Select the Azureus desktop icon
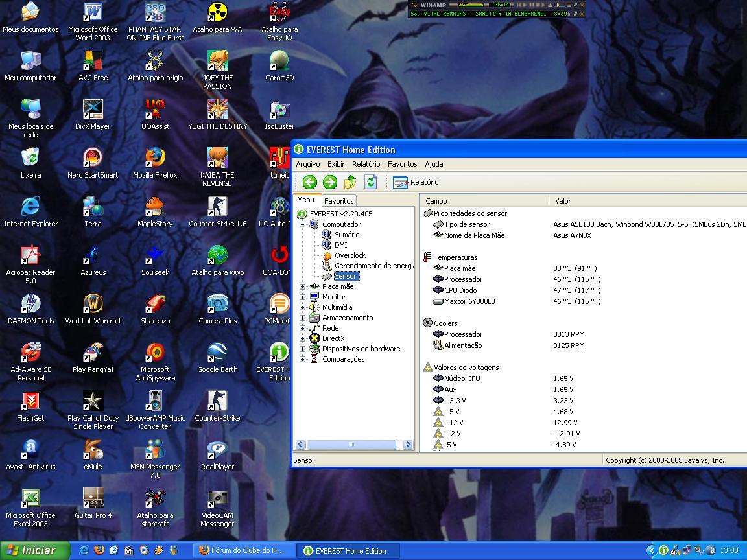Screen dimensions: 747x560 point(93,260)
